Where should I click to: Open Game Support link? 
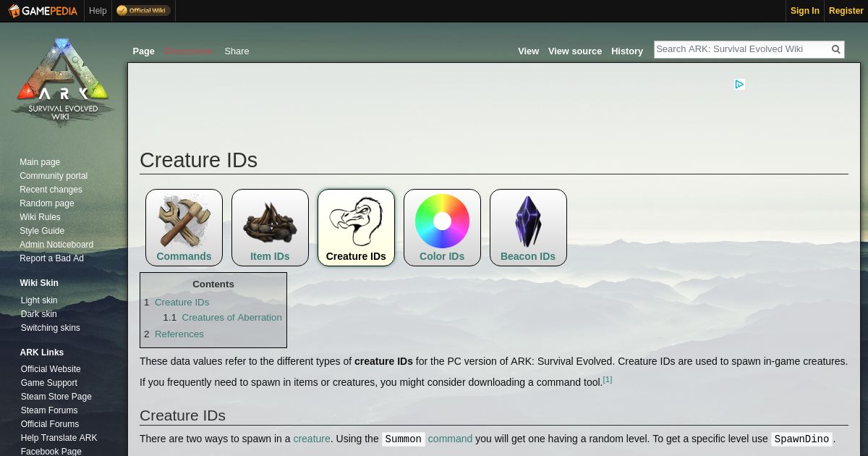coord(49,383)
